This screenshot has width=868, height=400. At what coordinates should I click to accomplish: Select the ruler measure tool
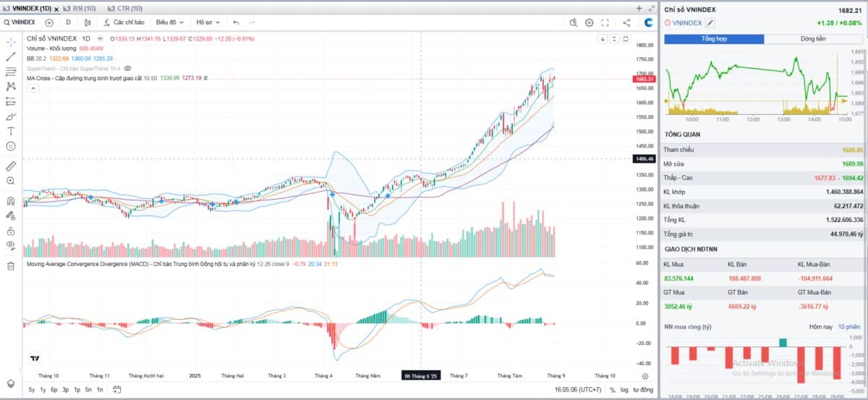pos(11,166)
